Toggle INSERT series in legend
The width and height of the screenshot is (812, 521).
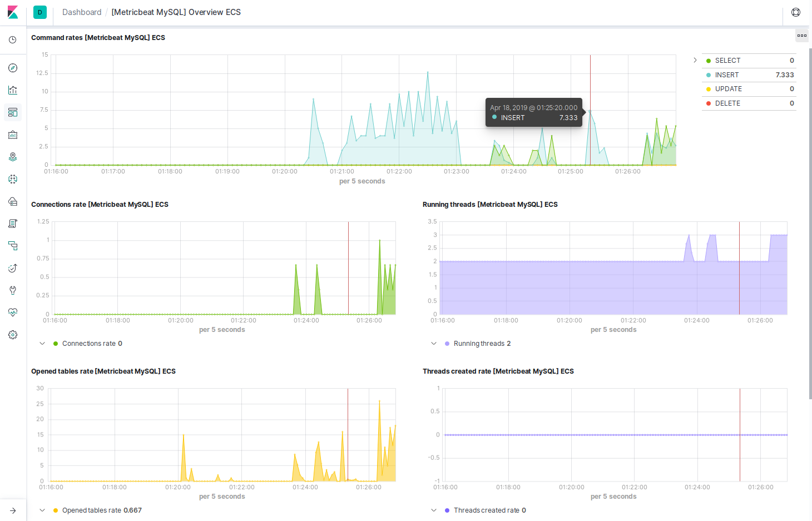click(x=749, y=75)
